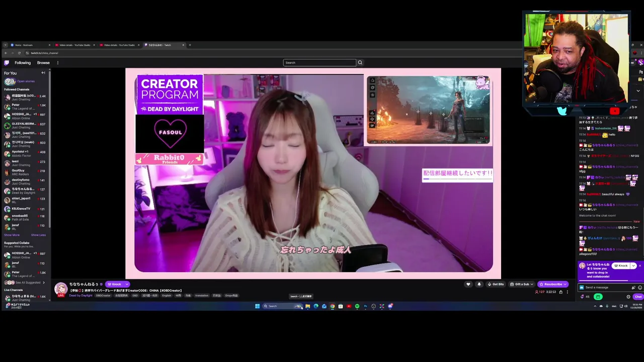Open the Twitch home logo
This screenshot has height=362, width=644.
pos(7,63)
